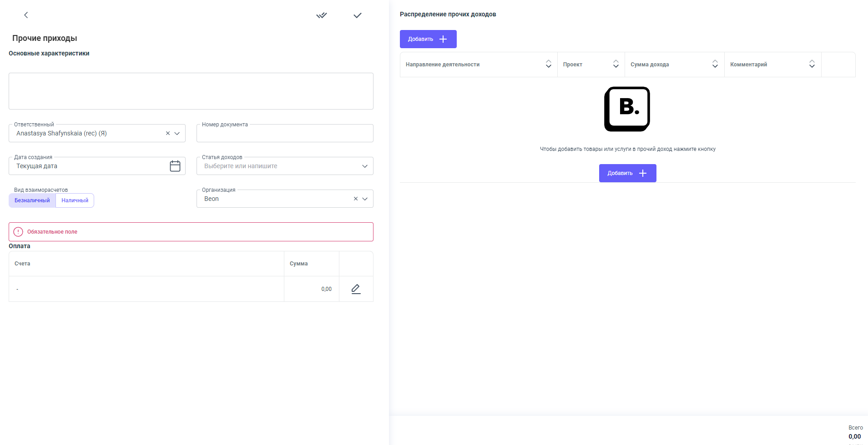
Task: Click the pencil edit icon in Оплата
Action: pyautogui.click(x=356, y=289)
